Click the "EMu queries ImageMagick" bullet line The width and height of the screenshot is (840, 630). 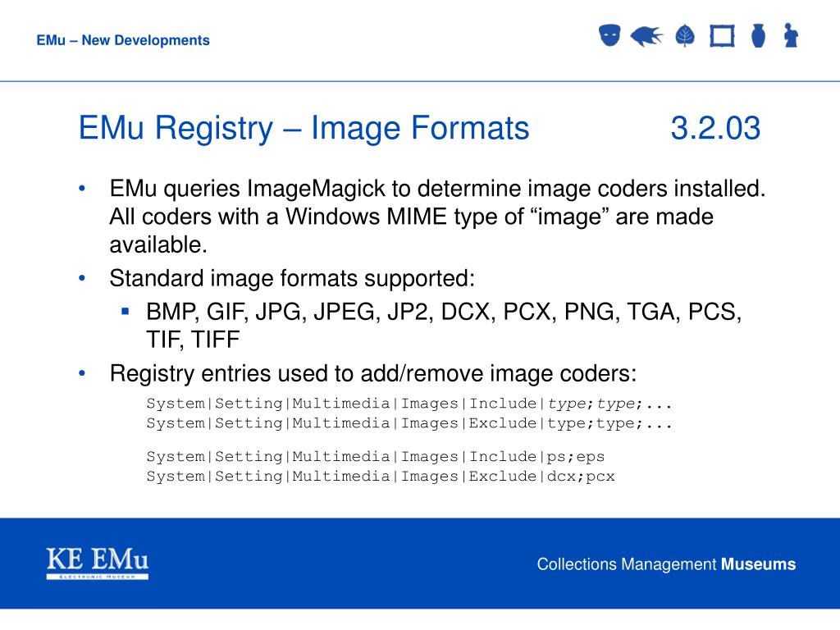click(x=438, y=189)
